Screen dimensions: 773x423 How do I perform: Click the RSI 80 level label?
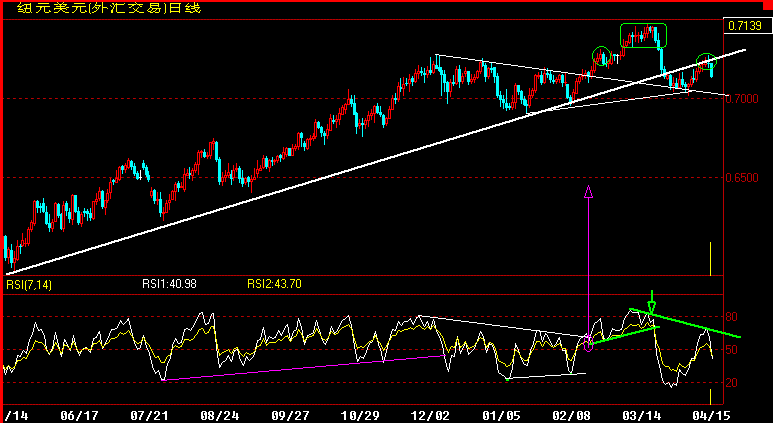[x=732, y=317]
